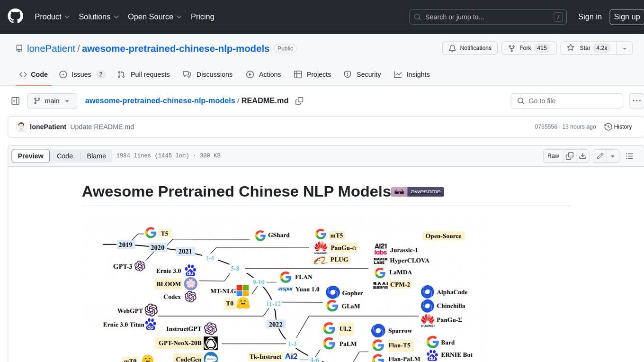Open awesome-pretrained-chinese-nlp-models repository link in header
644x362 pixels.
pyautogui.click(x=176, y=48)
